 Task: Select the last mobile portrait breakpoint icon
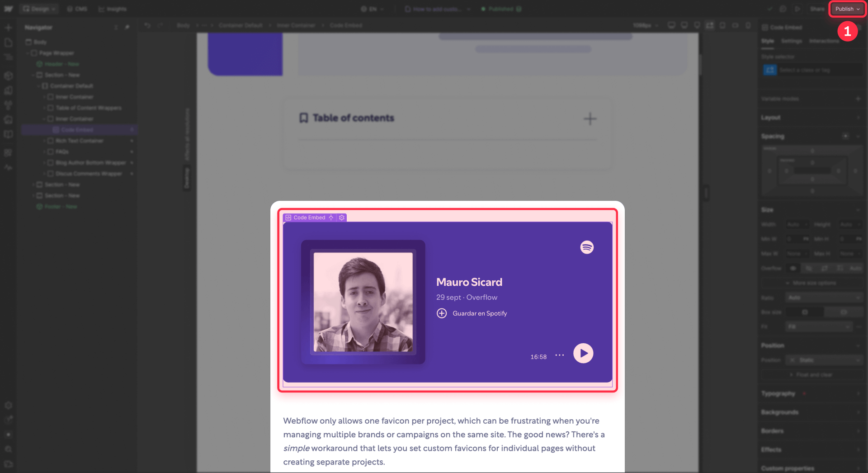coord(748,25)
